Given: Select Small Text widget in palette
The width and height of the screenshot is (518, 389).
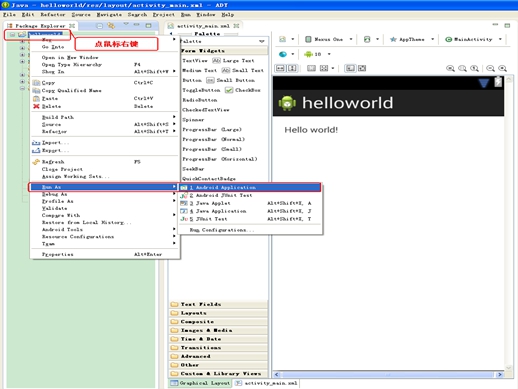Looking at the screenshot, I should [x=243, y=70].
